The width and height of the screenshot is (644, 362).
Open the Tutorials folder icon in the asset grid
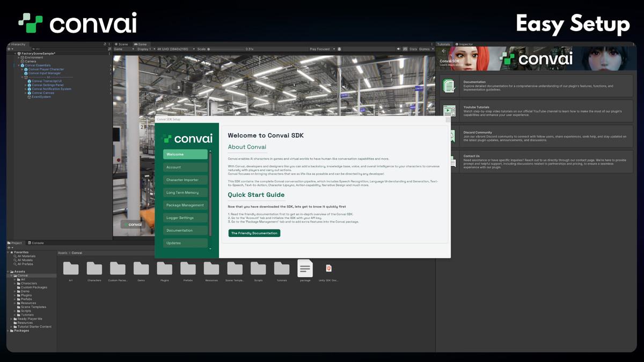pyautogui.click(x=282, y=268)
